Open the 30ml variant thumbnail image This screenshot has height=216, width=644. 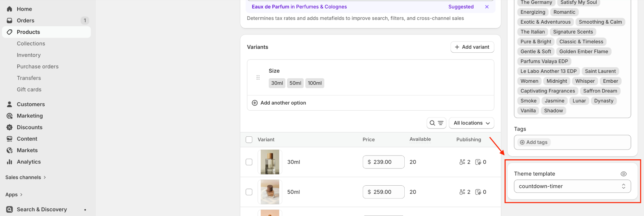coord(270,162)
